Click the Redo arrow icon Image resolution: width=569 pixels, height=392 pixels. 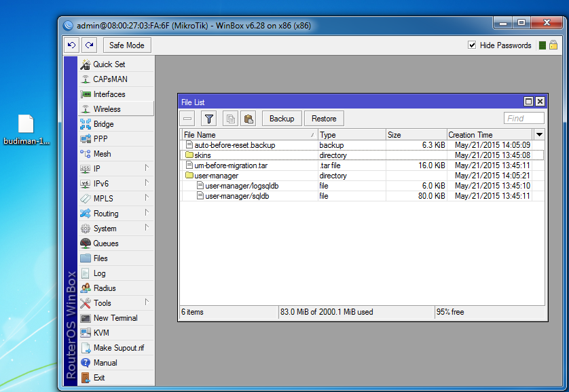(89, 45)
